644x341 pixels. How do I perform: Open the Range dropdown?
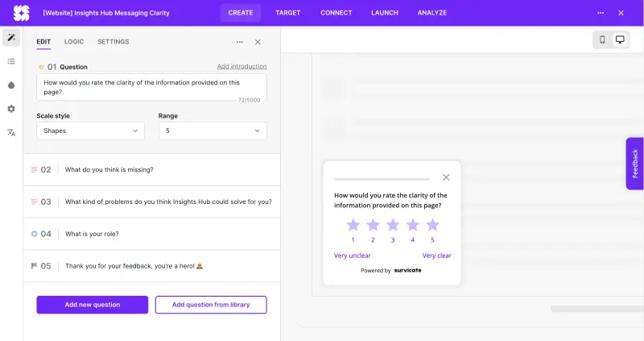tap(213, 131)
